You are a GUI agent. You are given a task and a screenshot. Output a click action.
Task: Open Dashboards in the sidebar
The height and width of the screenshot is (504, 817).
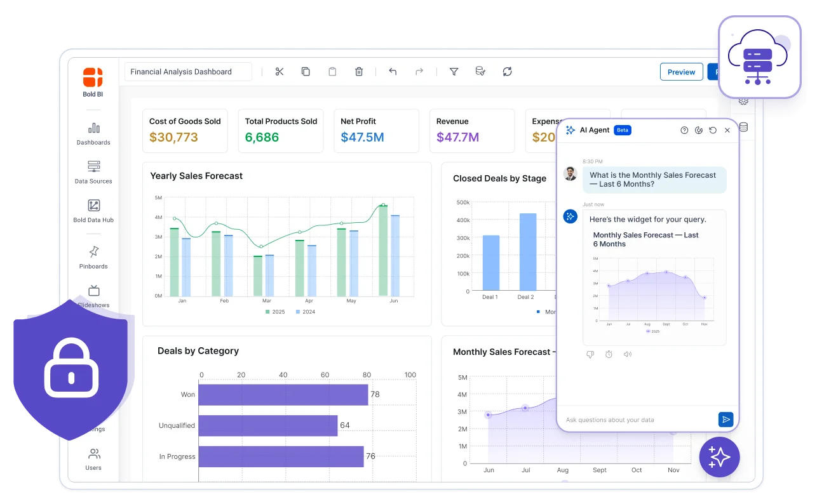[x=93, y=134]
